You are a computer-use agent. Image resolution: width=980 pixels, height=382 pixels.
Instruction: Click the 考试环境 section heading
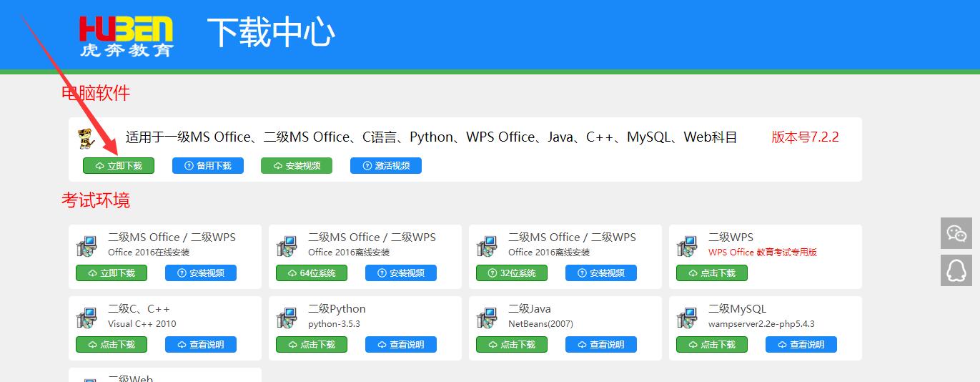(96, 200)
